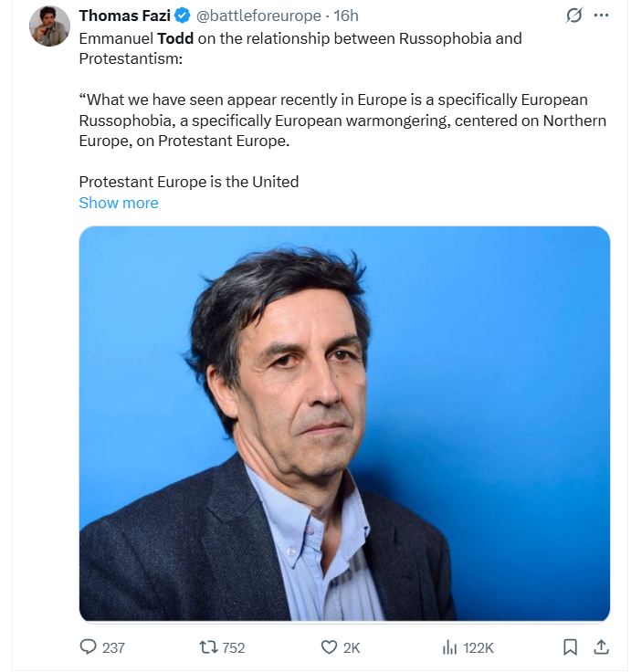This screenshot has height=672, width=631.
Task: Click the 122K views count
Action: point(479,647)
